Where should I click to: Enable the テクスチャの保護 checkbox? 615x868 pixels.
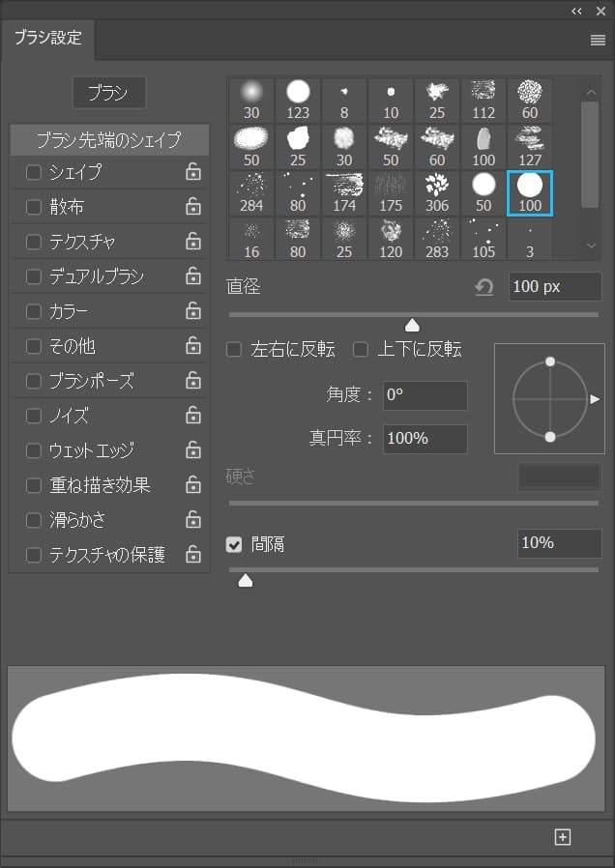34,555
